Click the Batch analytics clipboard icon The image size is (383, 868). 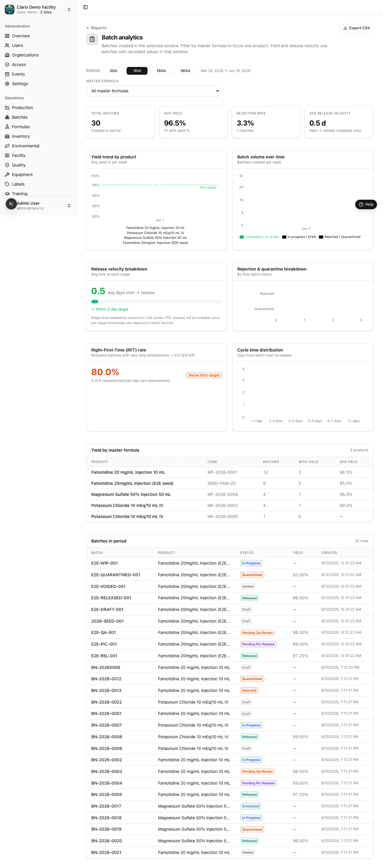(x=92, y=39)
